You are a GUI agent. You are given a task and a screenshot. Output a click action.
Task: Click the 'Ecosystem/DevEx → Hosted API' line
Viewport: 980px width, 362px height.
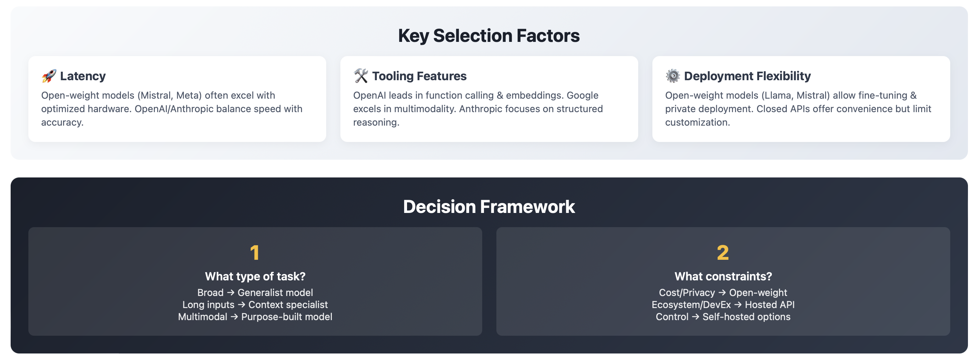pyautogui.click(x=723, y=305)
